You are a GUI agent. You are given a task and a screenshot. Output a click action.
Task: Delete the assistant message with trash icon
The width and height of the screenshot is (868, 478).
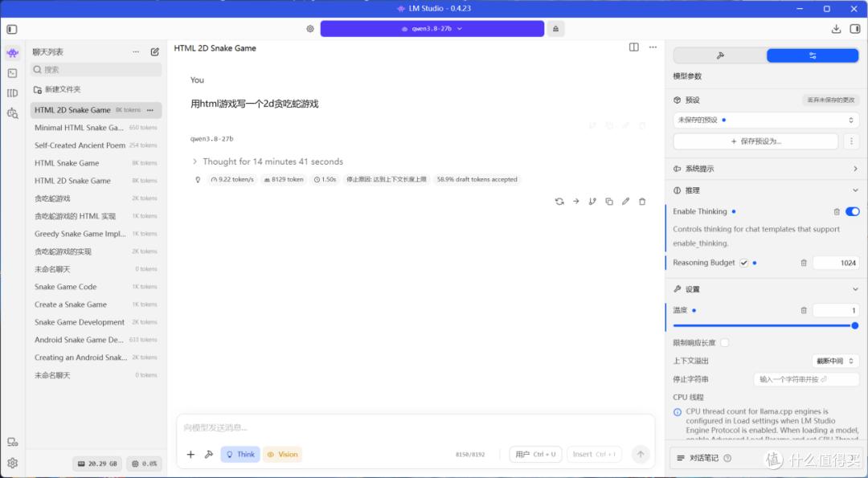(642, 202)
